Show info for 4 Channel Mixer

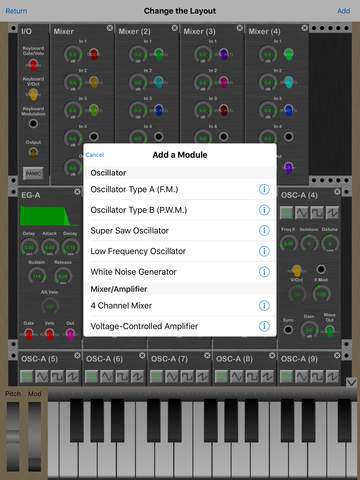(x=264, y=305)
